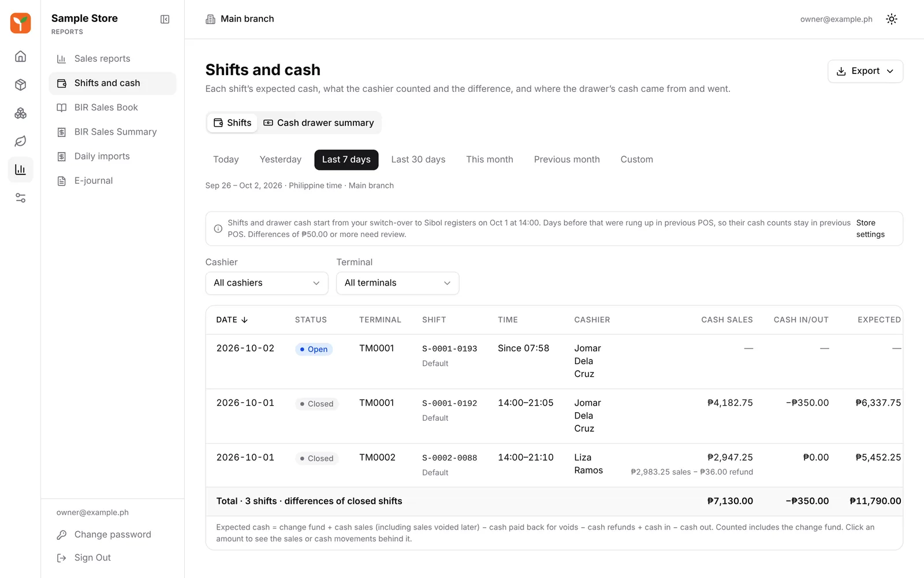Select the Last 30 days range
This screenshot has height=578, width=924.
(418, 160)
